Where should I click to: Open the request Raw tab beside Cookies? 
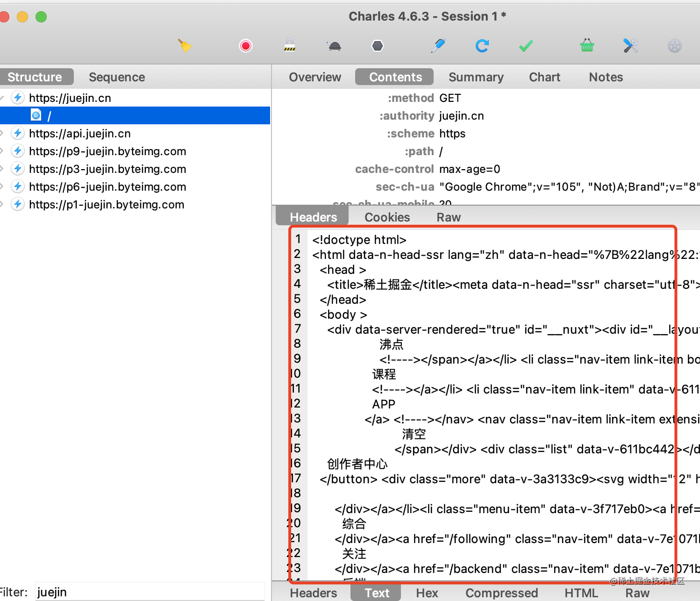(x=449, y=217)
